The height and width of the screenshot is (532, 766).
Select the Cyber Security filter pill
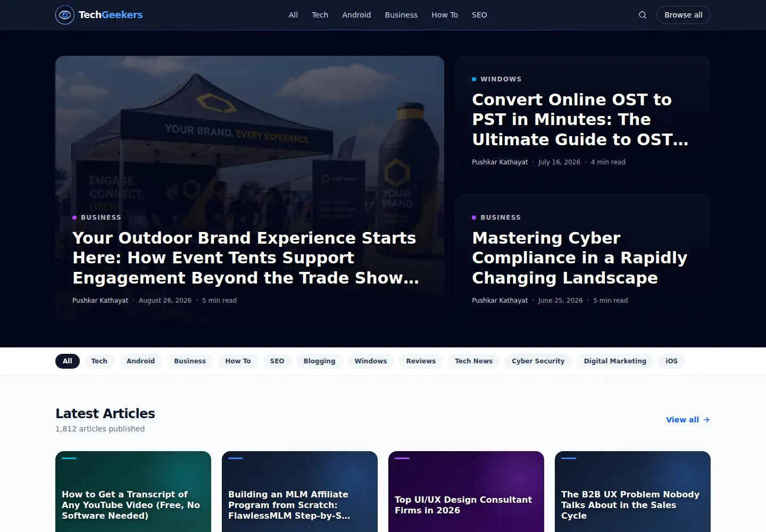click(x=538, y=361)
